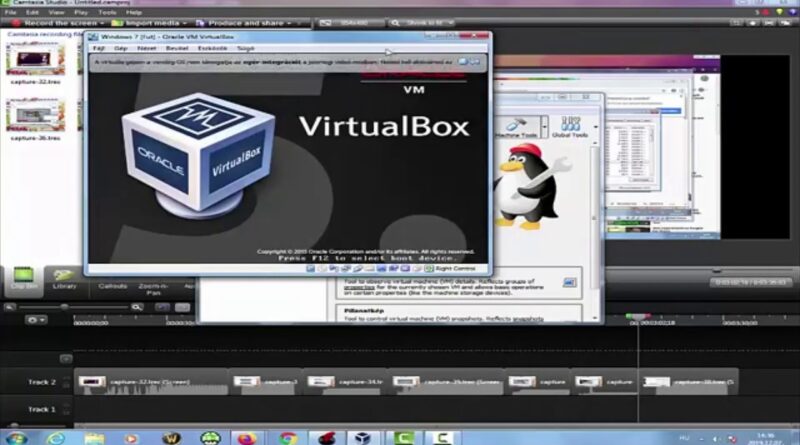Click the properties link in VirtualBox Manager
800x445 pixels.
click(x=359, y=287)
